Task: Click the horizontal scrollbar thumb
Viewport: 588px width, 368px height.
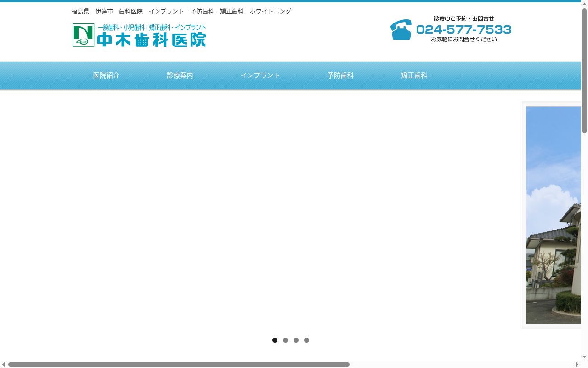Action: [x=179, y=364]
